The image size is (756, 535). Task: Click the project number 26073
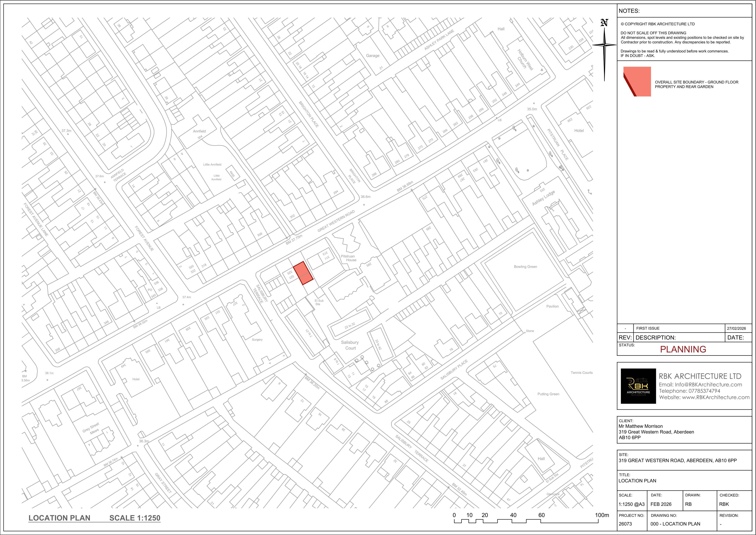[x=625, y=524]
